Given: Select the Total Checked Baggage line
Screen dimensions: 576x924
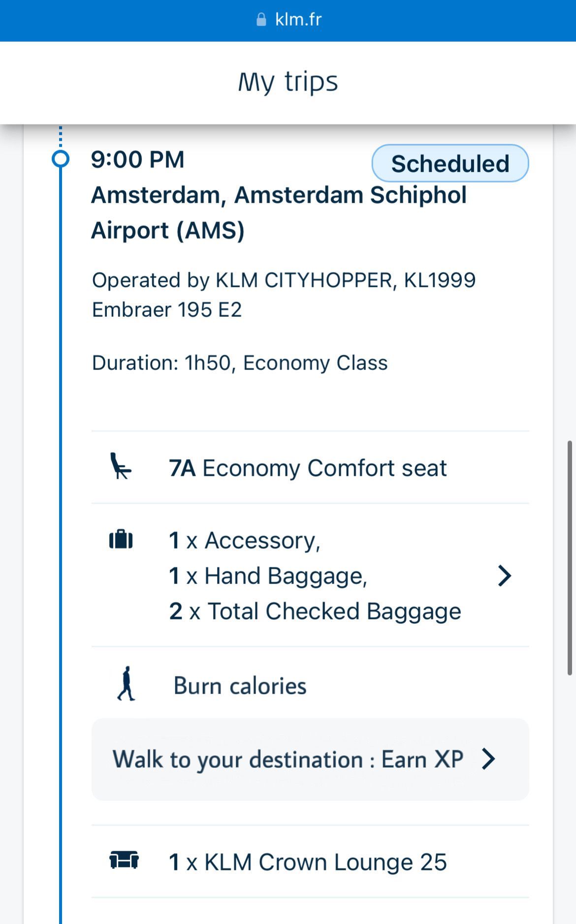Looking at the screenshot, I should click(315, 612).
